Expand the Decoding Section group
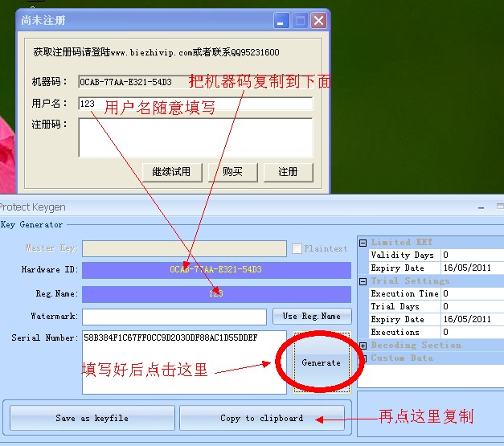The height and width of the screenshot is (446, 504). tap(363, 346)
